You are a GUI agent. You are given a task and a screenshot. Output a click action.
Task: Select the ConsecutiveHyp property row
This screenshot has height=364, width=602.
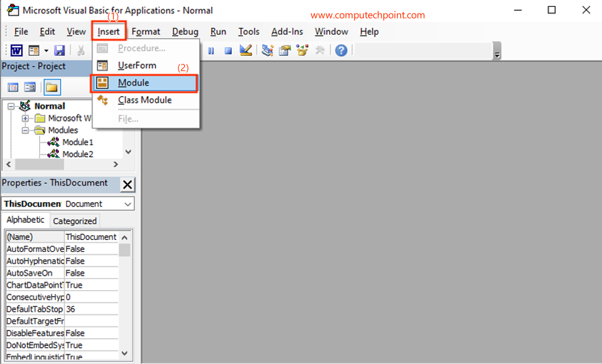(x=62, y=297)
